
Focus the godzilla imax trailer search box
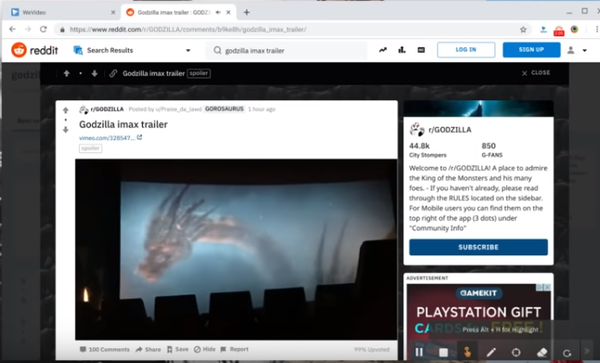pos(287,50)
